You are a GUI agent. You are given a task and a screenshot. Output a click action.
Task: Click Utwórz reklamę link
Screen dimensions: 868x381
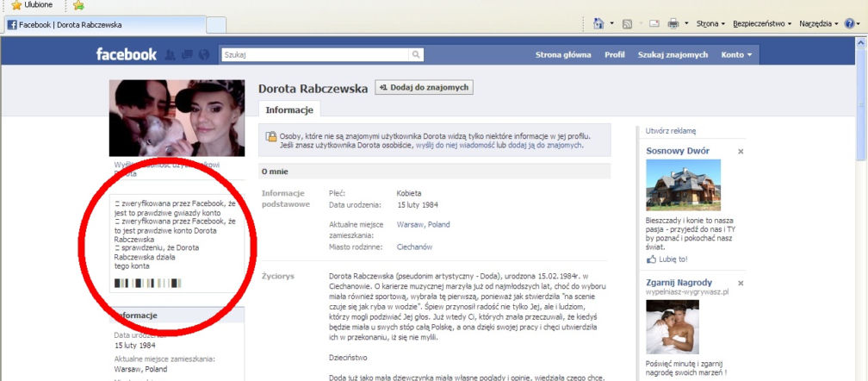tap(670, 131)
